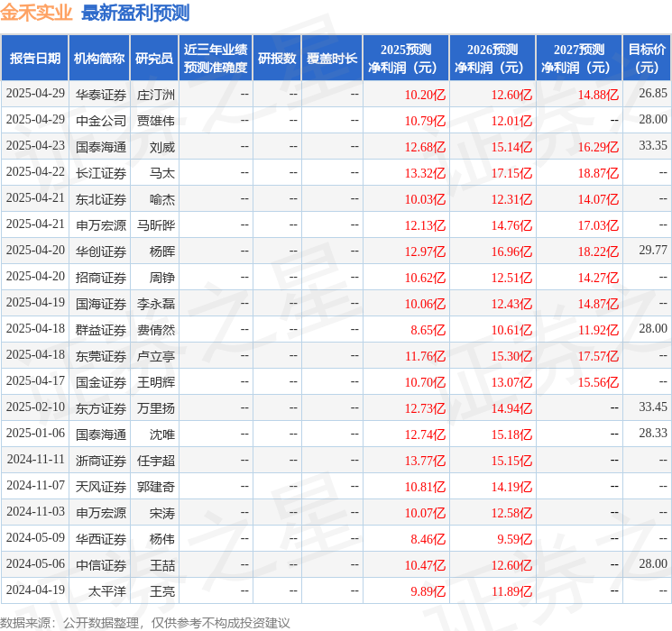Click the 2024-11-03 date cell
The image size is (672, 631).
point(35,511)
